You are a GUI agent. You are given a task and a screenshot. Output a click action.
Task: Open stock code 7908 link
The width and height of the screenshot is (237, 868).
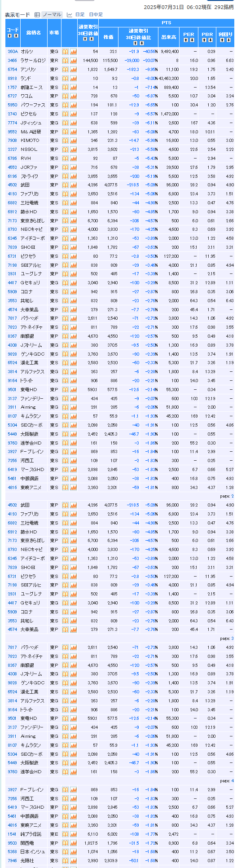12,140
